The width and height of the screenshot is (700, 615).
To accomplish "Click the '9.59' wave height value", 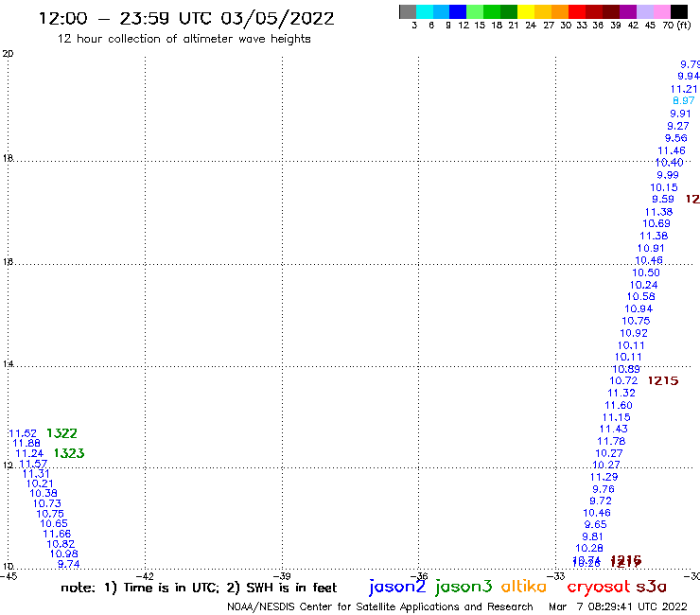I will [663, 199].
